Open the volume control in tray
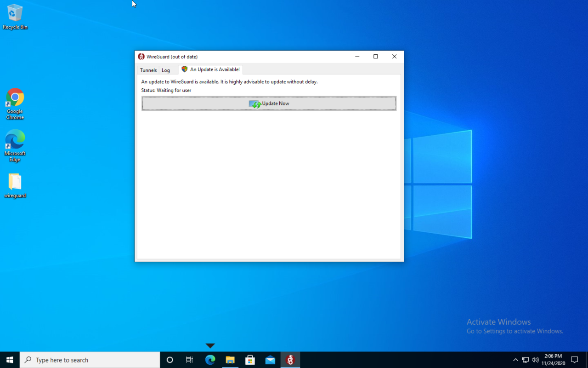This screenshot has height=368, width=588. pyautogui.click(x=535, y=360)
